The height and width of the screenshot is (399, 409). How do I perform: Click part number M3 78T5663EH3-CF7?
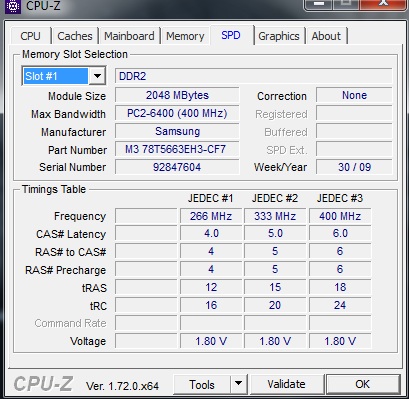point(177,149)
